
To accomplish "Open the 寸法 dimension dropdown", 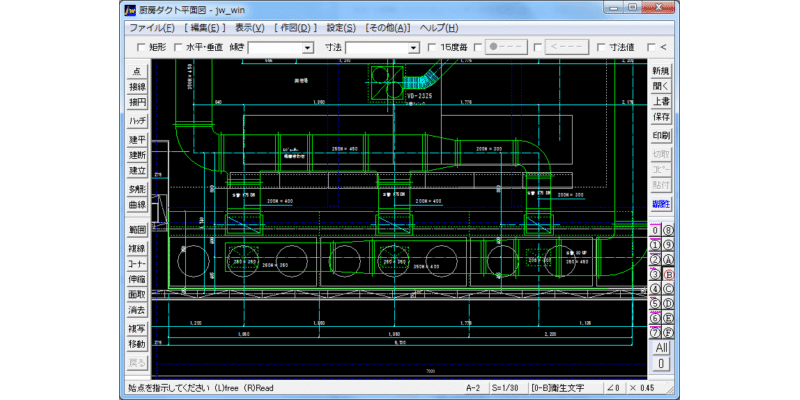I will pos(413,48).
